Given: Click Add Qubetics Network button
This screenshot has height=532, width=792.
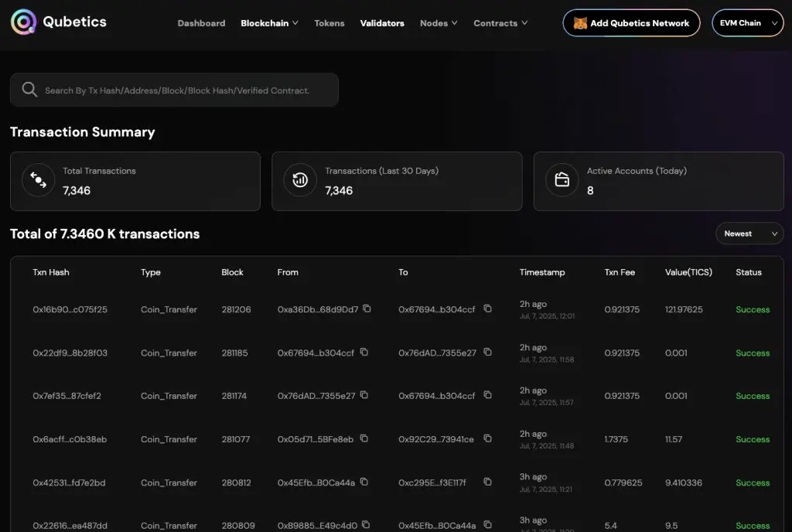Looking at the screenshot, I should [631, 22].
